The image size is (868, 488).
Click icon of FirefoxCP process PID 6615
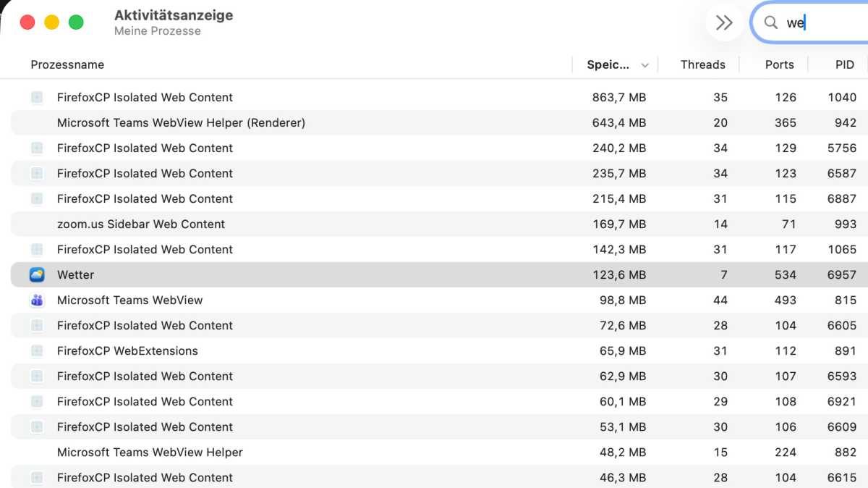pyautogui.click(x=37, y=477)
